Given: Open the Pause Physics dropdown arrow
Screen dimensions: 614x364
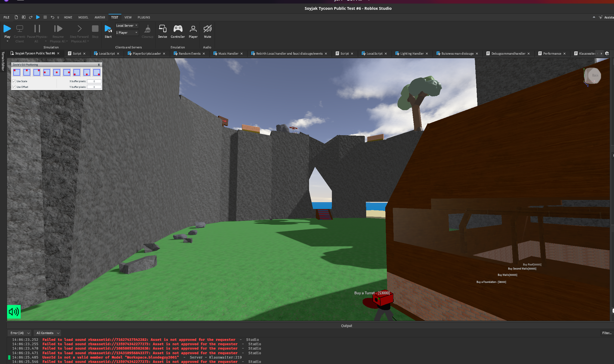Looking at the screenshot, I should click(x=46, y=41).
